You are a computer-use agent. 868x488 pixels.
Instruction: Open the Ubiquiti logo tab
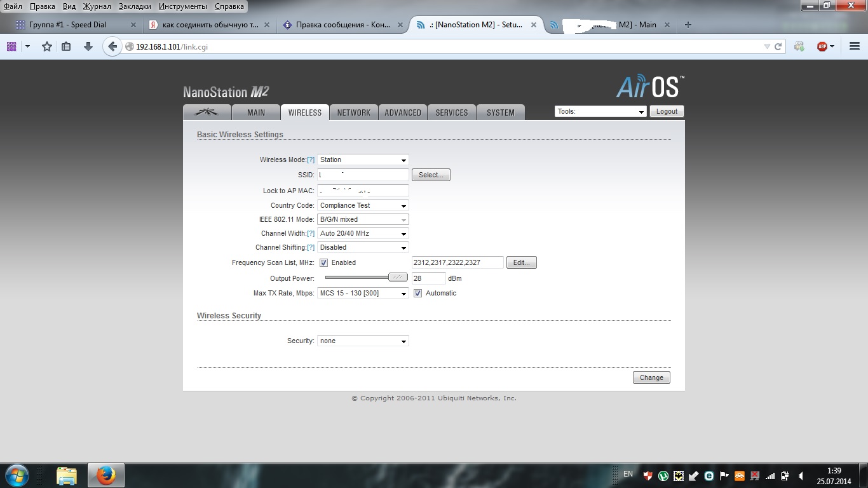[207, 112]
